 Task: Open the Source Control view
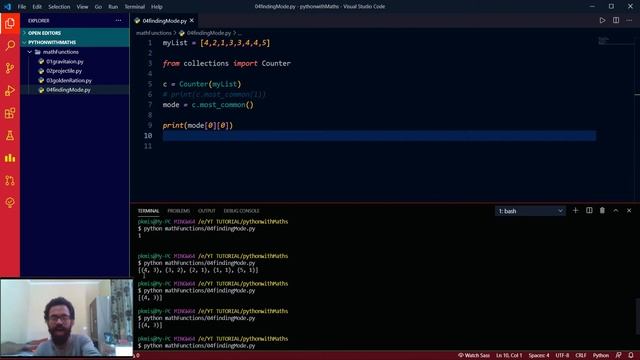(10, 68)
